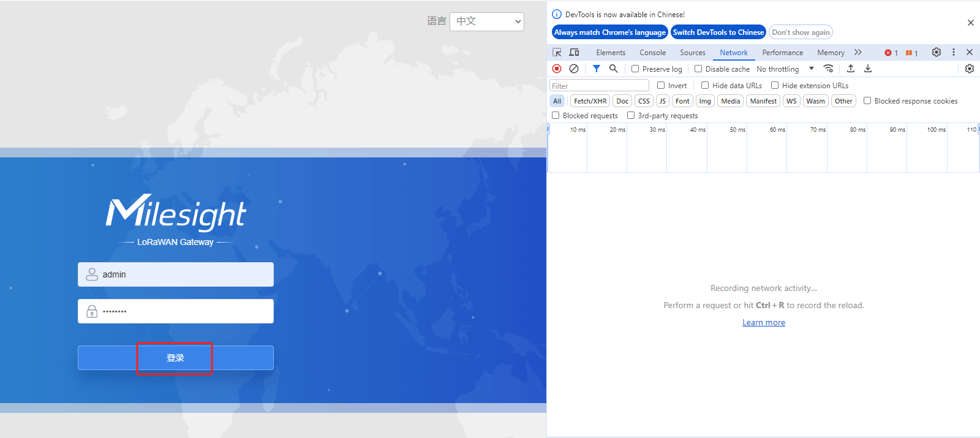Viewport: 980px width, 438px height.
Task: Open network conditions wifi icon
Action: click(828, 69)
